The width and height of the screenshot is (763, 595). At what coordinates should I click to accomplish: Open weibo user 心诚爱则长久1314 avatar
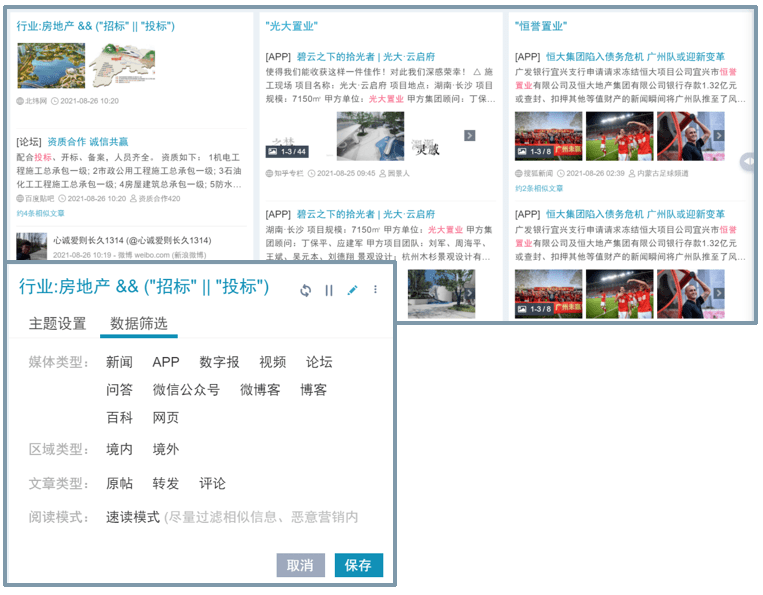tap(31, 246)
